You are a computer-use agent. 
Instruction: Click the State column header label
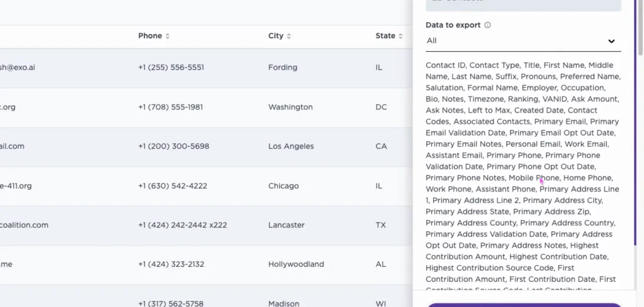click(x=385, y=36)
